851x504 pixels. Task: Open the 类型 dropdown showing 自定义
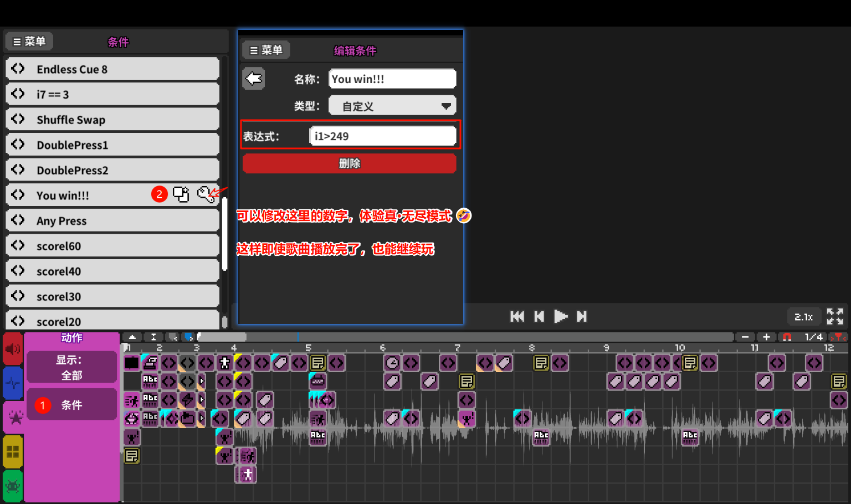(392, 106)
